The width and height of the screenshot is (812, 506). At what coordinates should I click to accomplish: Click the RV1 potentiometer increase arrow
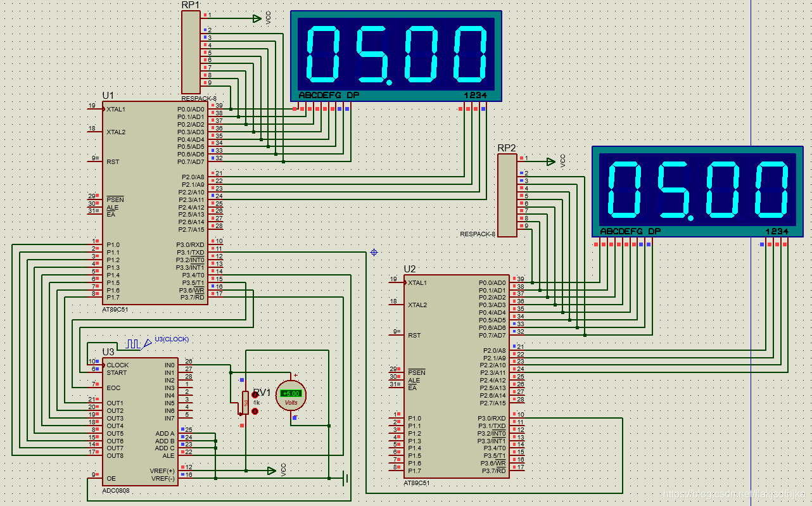point(255,395)
